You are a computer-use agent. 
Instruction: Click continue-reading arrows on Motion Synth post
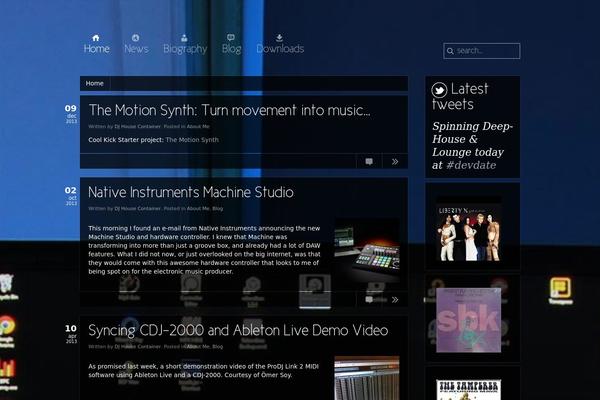pyautogui.click(x=395, y=162)
